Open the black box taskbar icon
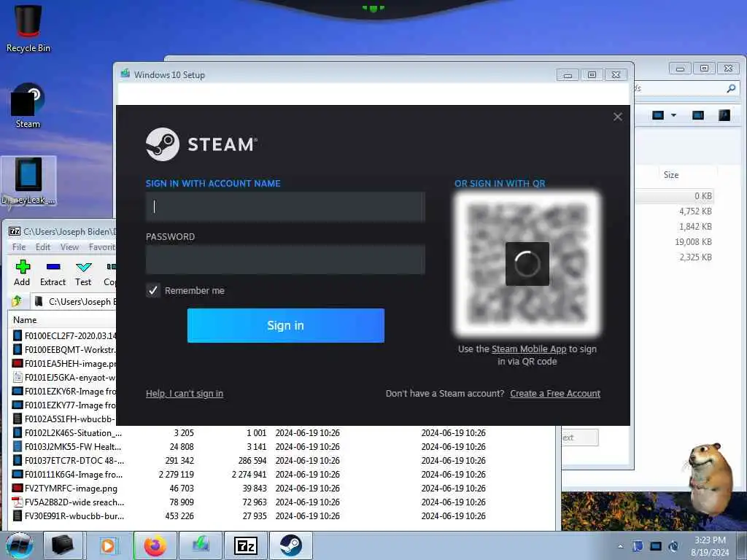The height and width of the screenshot is (560, 747). coord(63,545)
